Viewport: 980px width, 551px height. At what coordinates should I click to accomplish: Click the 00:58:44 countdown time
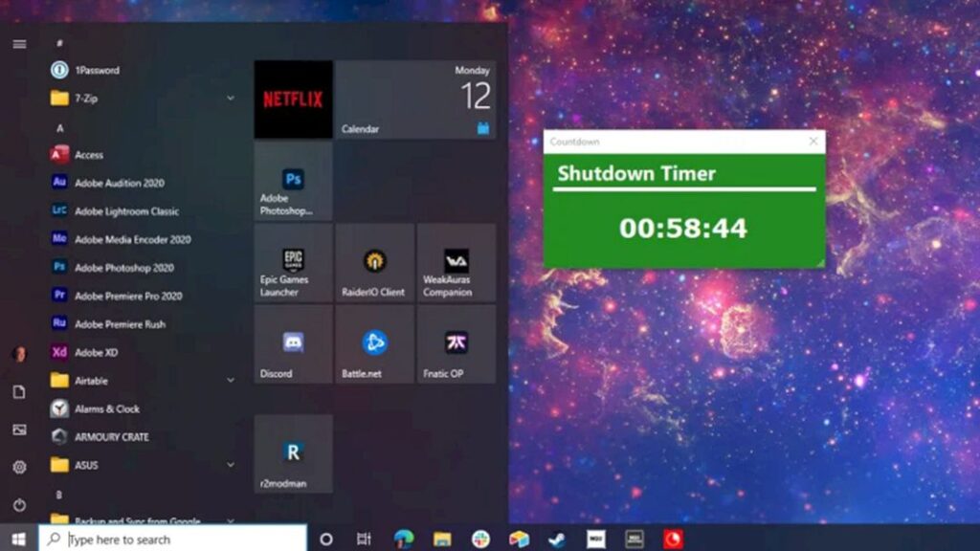pyautogui.click(x=683, y=228)
